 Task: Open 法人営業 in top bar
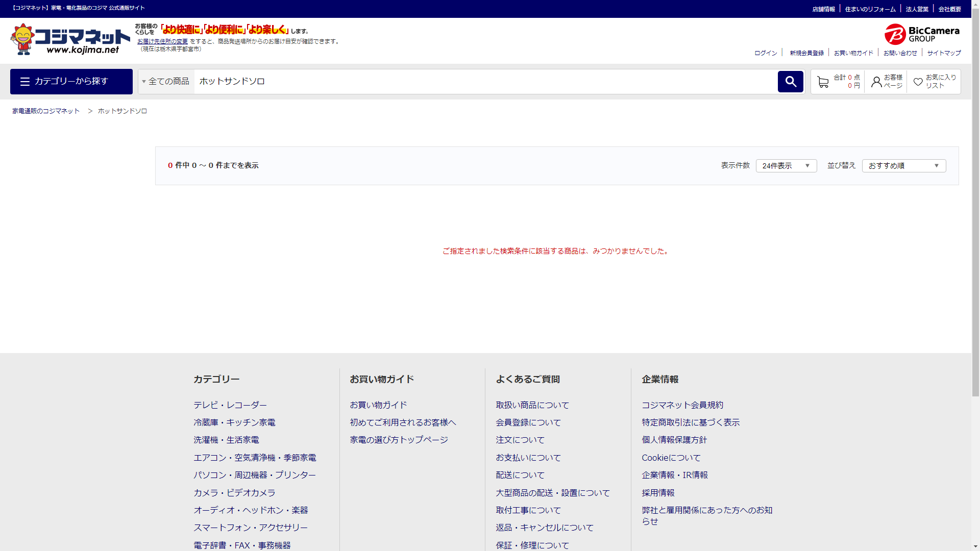[x=917, y=9]
